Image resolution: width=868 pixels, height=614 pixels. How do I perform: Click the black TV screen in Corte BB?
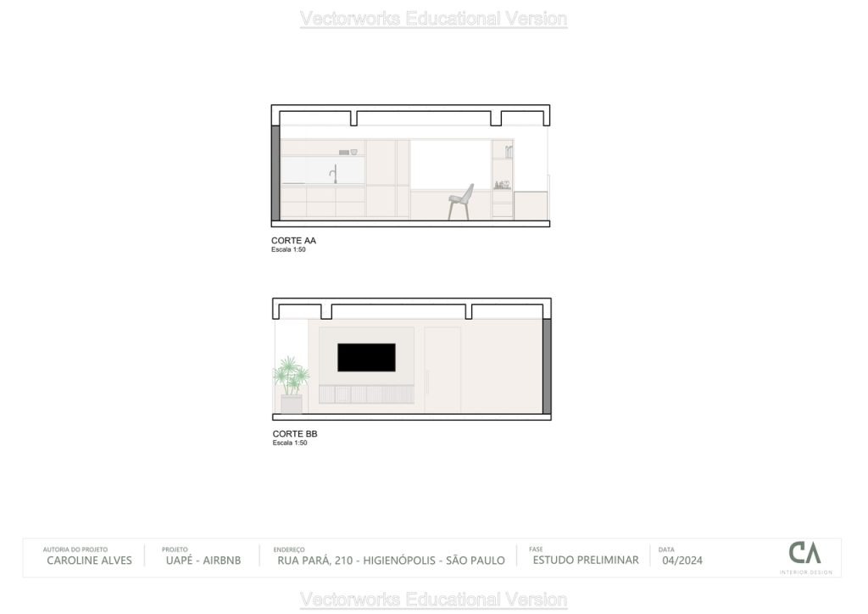coord(366,357)
